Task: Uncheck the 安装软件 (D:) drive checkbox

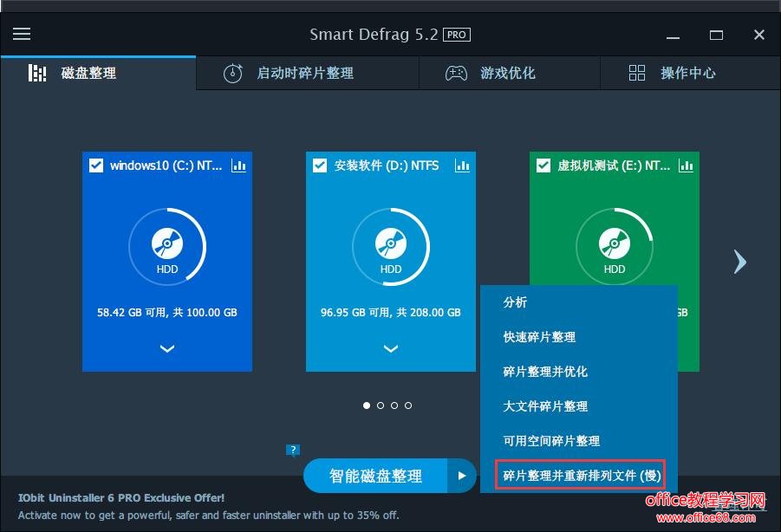Action: click(x=320, y=165)
